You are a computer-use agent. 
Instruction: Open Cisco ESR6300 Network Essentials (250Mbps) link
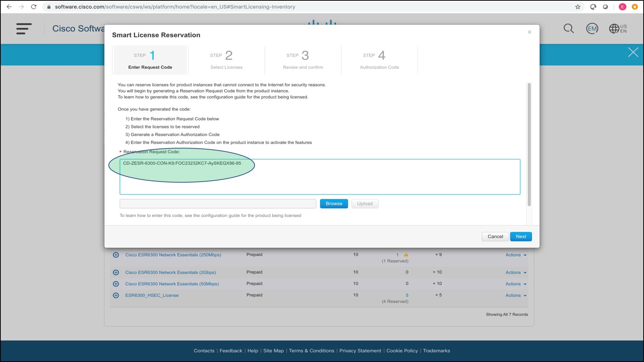tap(173, 255)
